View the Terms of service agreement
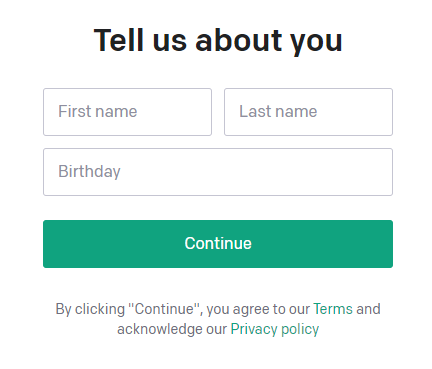This screenshot has width=432, height=369. click(333, 309)
